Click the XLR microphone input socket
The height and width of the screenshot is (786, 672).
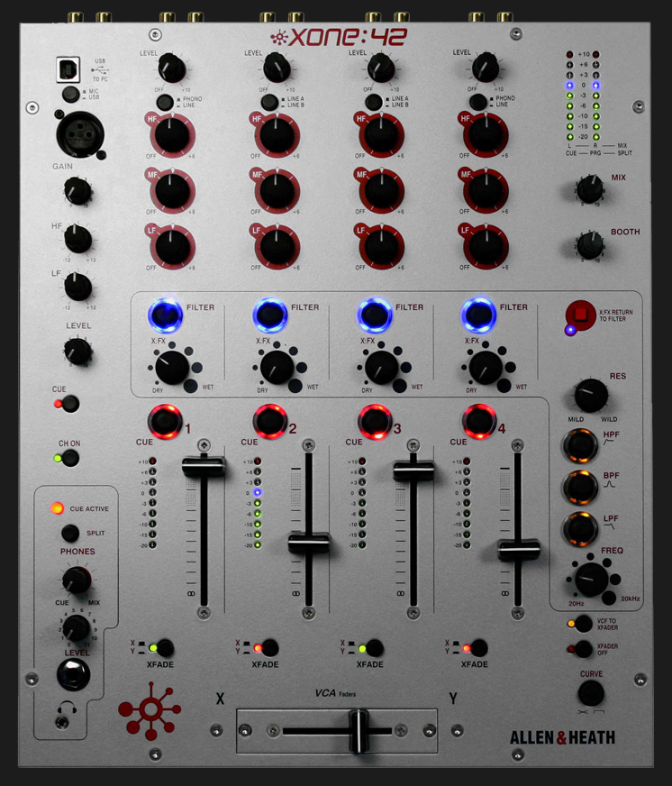coord(80,134)
